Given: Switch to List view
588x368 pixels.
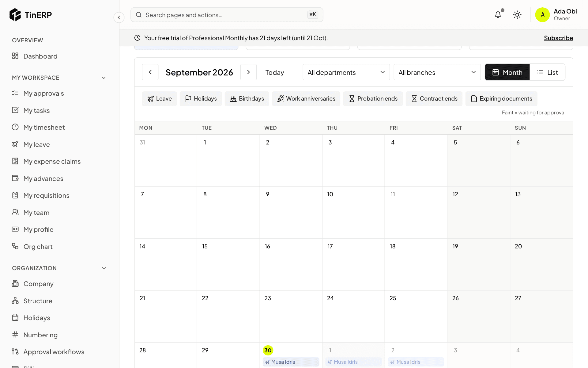Looking at the screenshot, I should click(548, 72).
